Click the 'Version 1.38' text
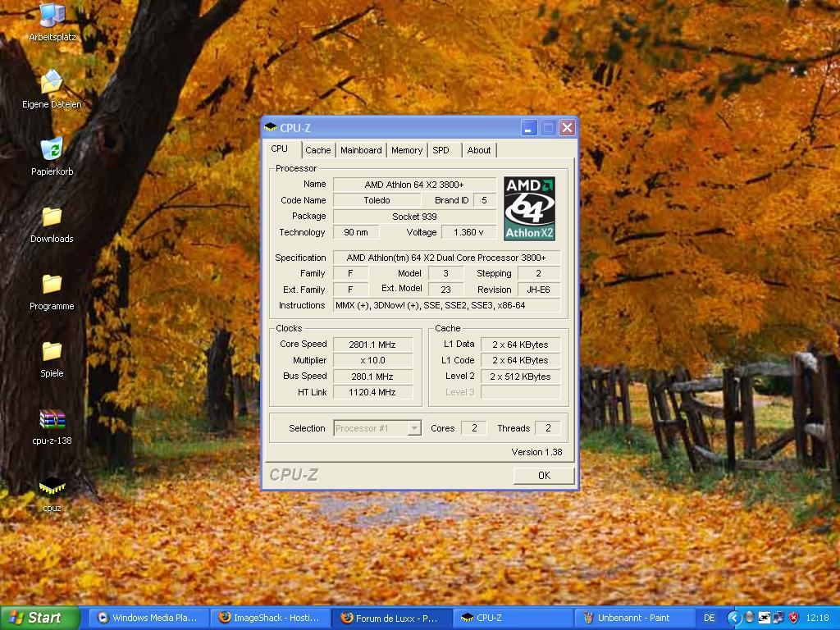 tap(536, 452)
